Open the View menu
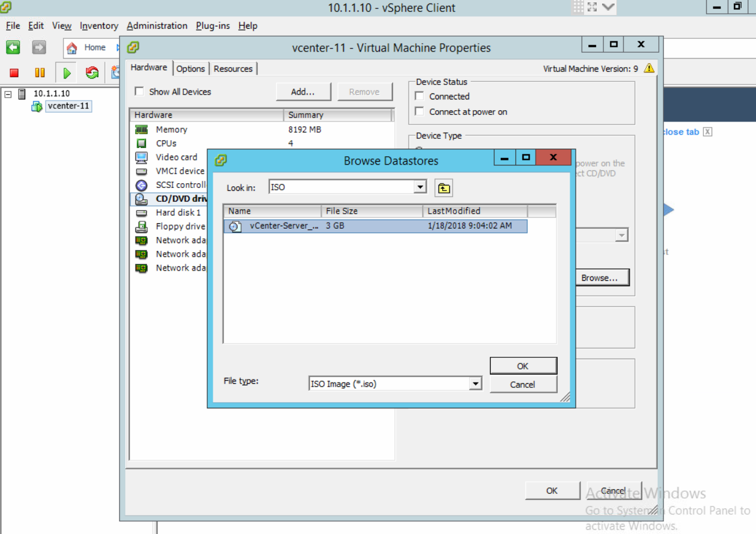The image size is (756, 534). tap(62, 26)
